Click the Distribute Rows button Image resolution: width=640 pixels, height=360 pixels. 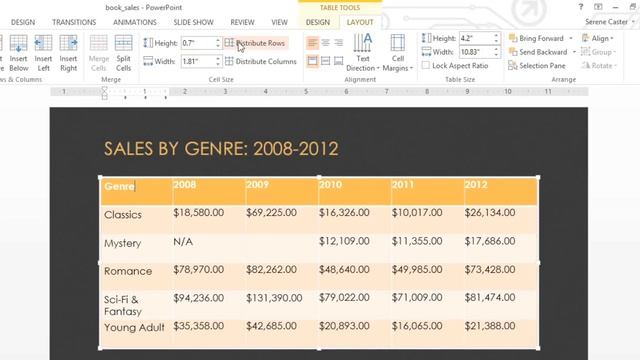(256, 43)
